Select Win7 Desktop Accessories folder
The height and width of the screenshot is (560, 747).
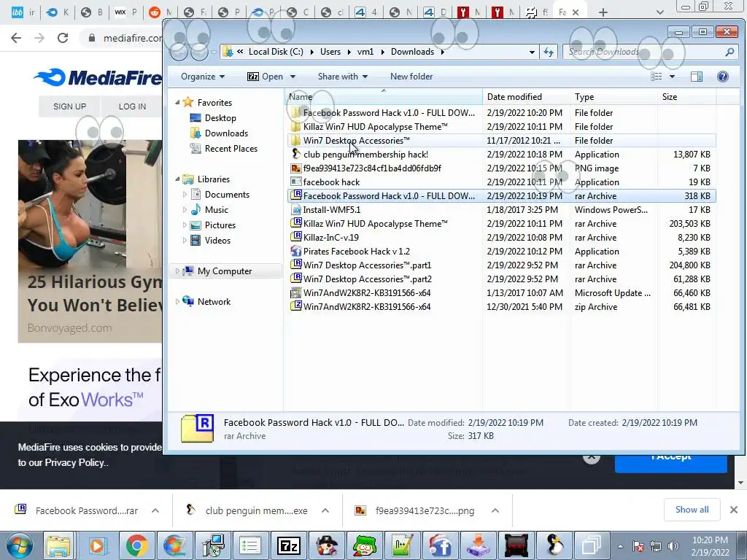[x=501, y=141]
